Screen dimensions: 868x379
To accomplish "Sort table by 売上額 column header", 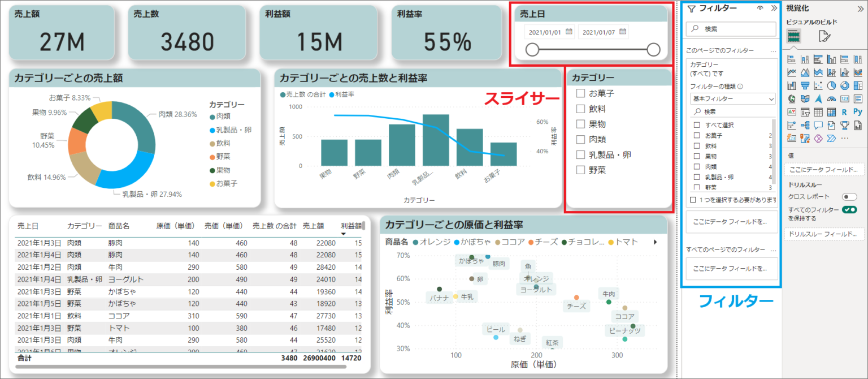I will click(x=313, y=226).
